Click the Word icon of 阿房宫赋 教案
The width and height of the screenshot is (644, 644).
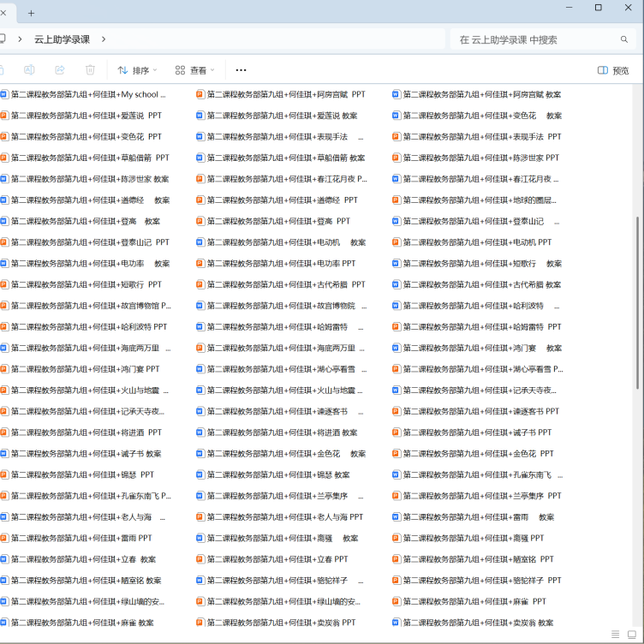click(396, 94)
